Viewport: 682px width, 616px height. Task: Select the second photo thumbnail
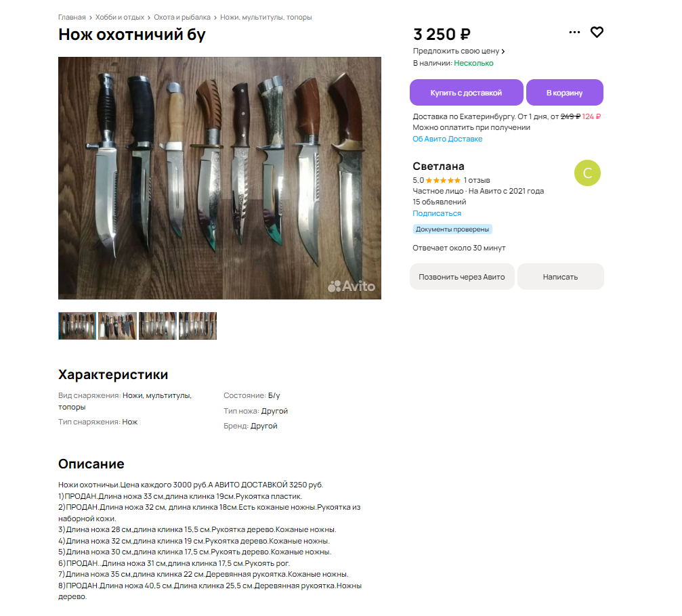[x=117, y=326]
